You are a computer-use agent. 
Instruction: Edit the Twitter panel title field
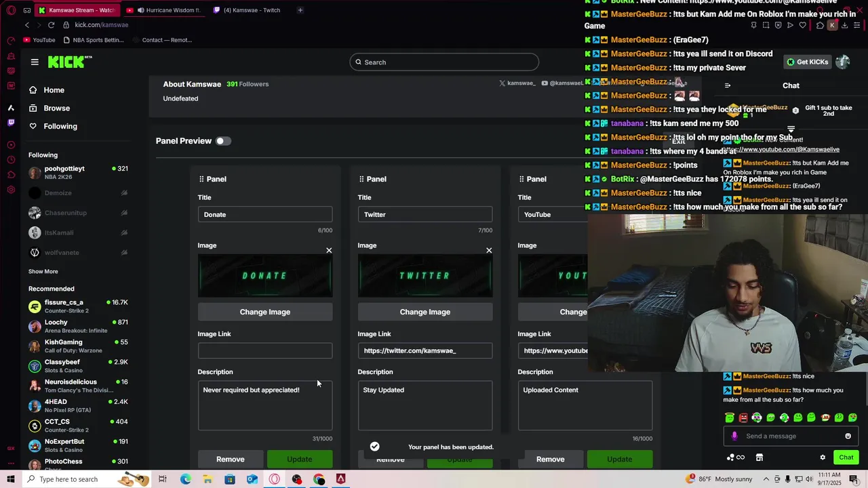pyautogui.click(x=425, y=214)
